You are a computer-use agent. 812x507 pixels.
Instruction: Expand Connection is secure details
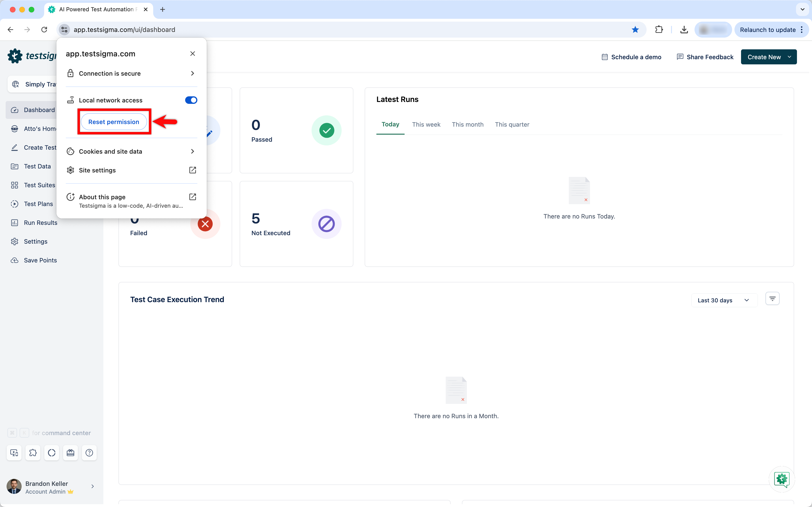[131, 74]
